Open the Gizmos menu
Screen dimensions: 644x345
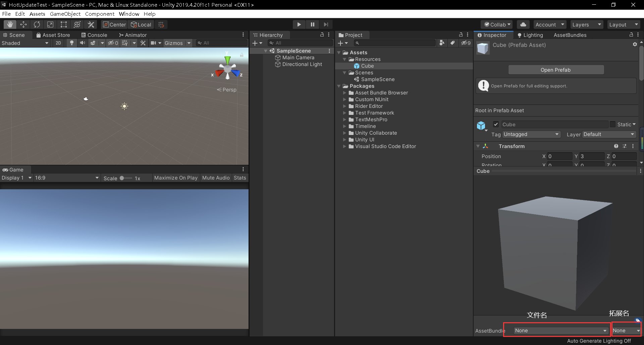point(174,43)
